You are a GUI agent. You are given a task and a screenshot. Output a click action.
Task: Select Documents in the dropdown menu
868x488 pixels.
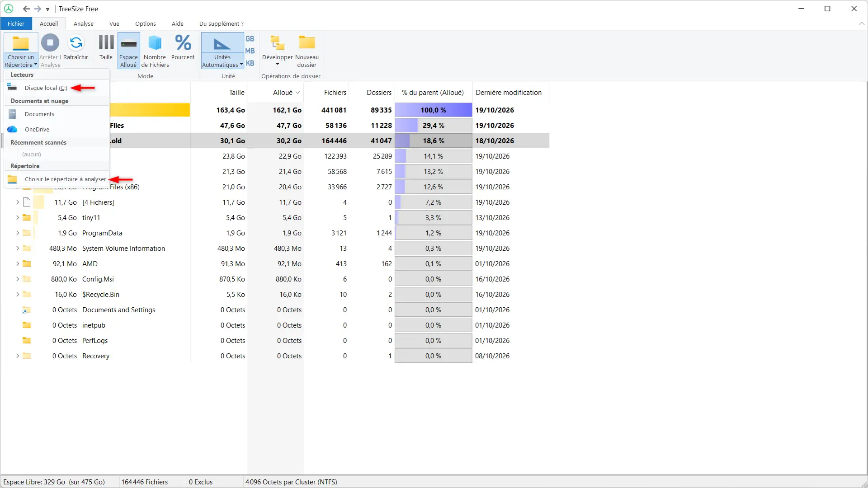tap(57, 114)
